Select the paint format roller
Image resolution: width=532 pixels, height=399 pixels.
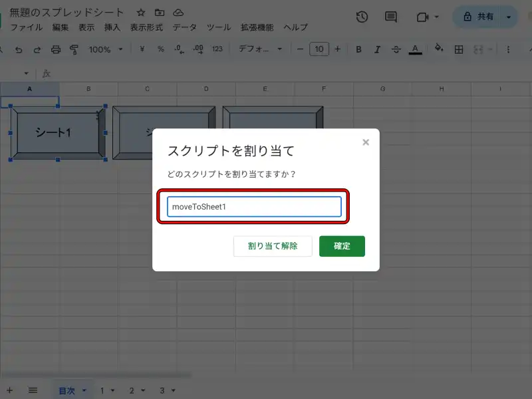(74, 50)
